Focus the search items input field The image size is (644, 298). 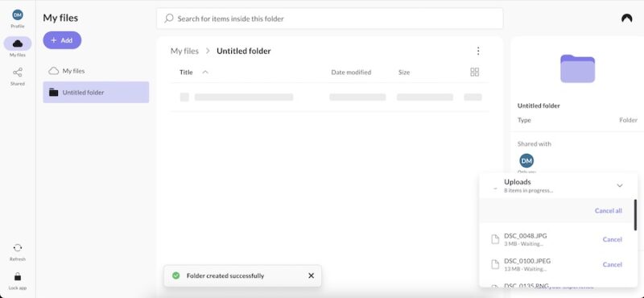pyautogui.click(x=330, y=19)
